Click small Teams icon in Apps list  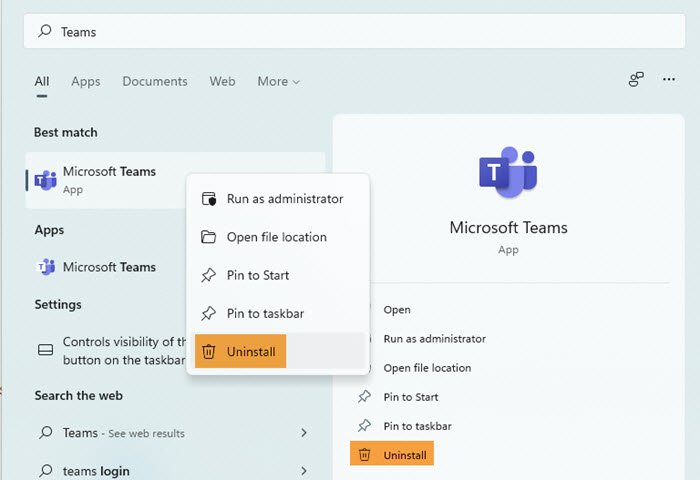[46, 267]
